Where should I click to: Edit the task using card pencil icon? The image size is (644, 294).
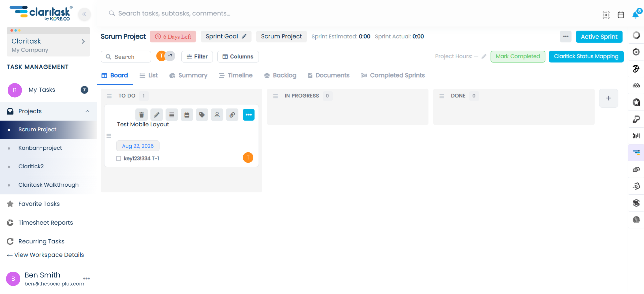156,115
